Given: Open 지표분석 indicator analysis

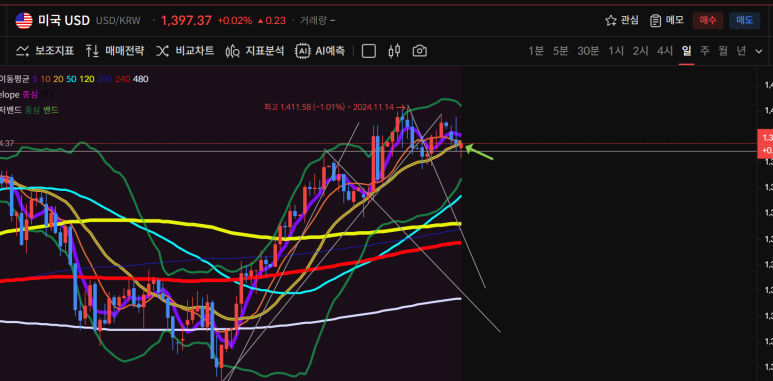Looking at the screenshot, I should (255, 51).
